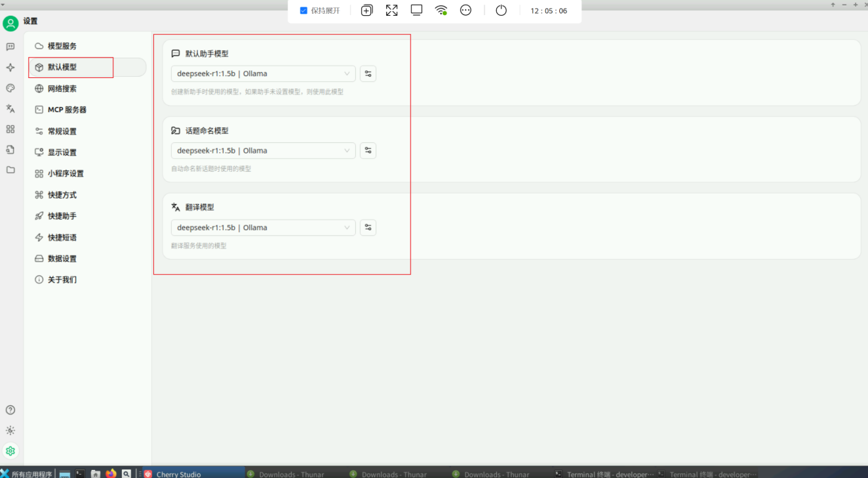
Task: Open the 翻译模型 model dropdown
Action: tap(263, 228)
